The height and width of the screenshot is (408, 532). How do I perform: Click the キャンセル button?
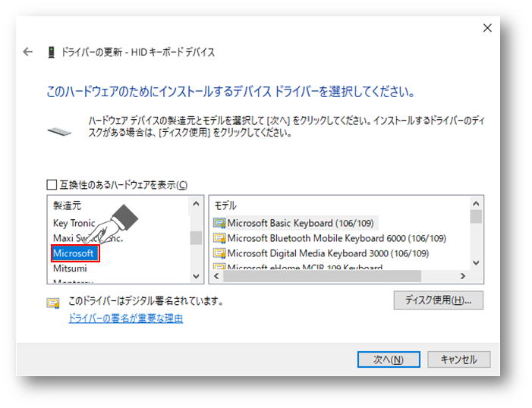tap(458, 359)
